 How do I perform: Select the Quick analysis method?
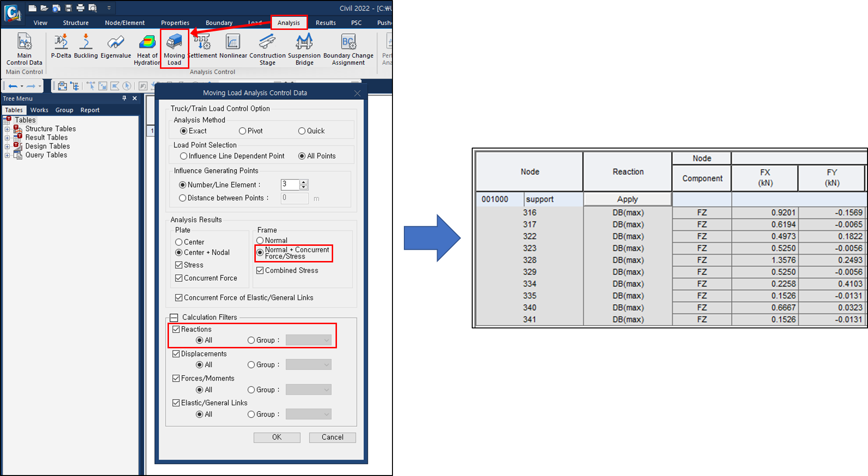click(302, 131)
